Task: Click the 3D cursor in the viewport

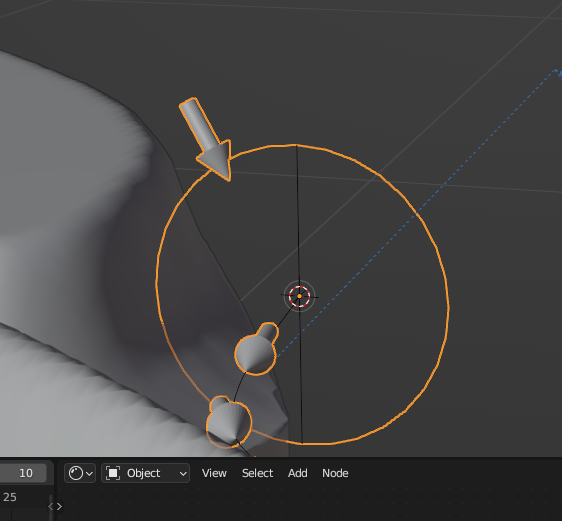Action: point(299,296)
